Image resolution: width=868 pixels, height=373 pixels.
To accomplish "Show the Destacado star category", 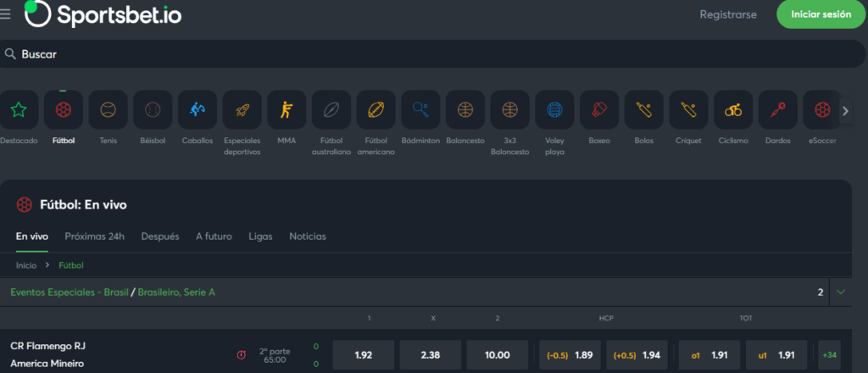I will point(19,110).
